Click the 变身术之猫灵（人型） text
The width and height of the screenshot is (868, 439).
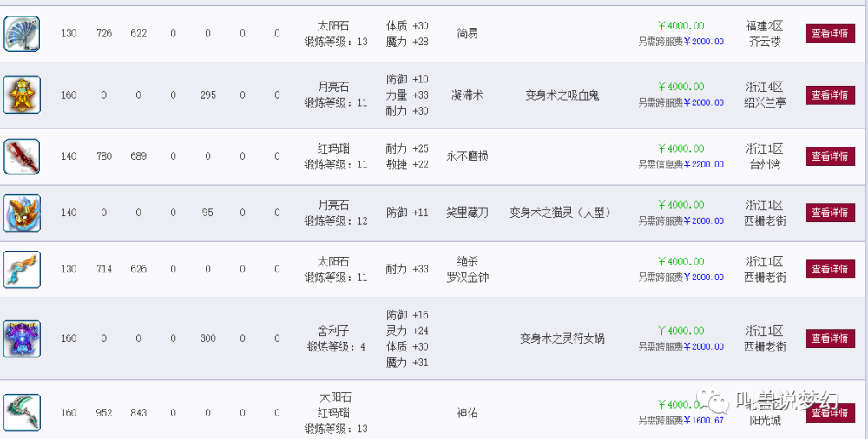[x=560, y=213]
